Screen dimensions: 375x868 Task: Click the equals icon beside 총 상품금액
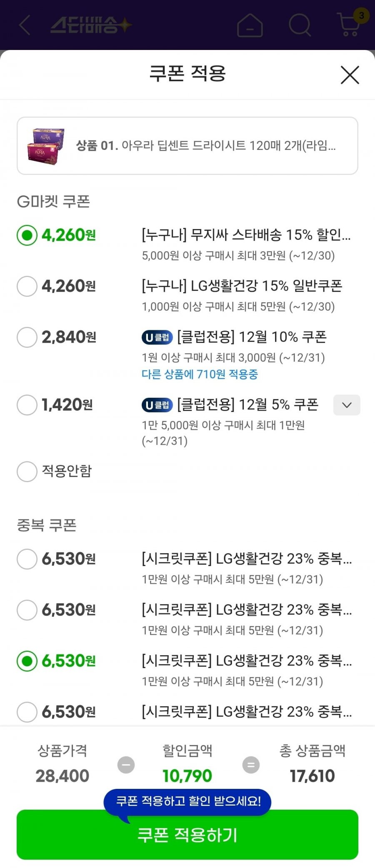251,765
